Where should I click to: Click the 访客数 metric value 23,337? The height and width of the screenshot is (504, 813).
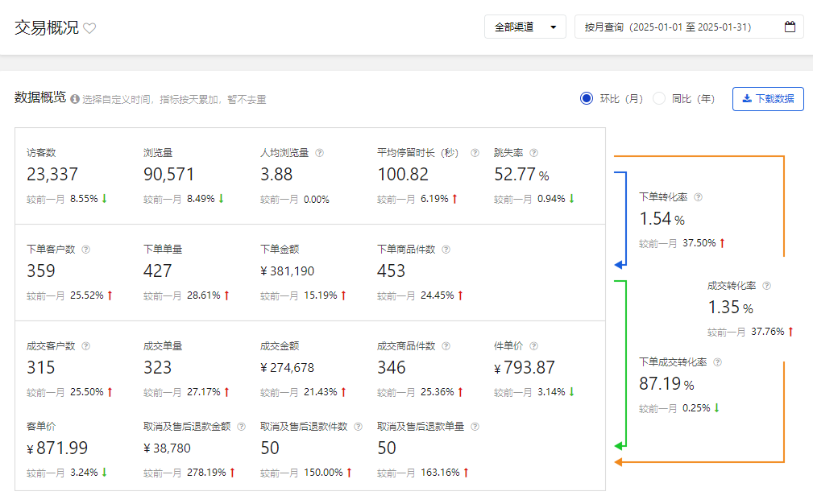[52, 175]
